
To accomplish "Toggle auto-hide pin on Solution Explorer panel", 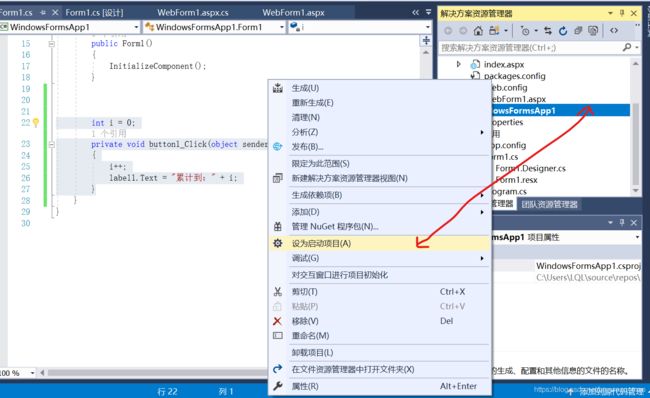I will pyautogui.click(x=622, y=13).
